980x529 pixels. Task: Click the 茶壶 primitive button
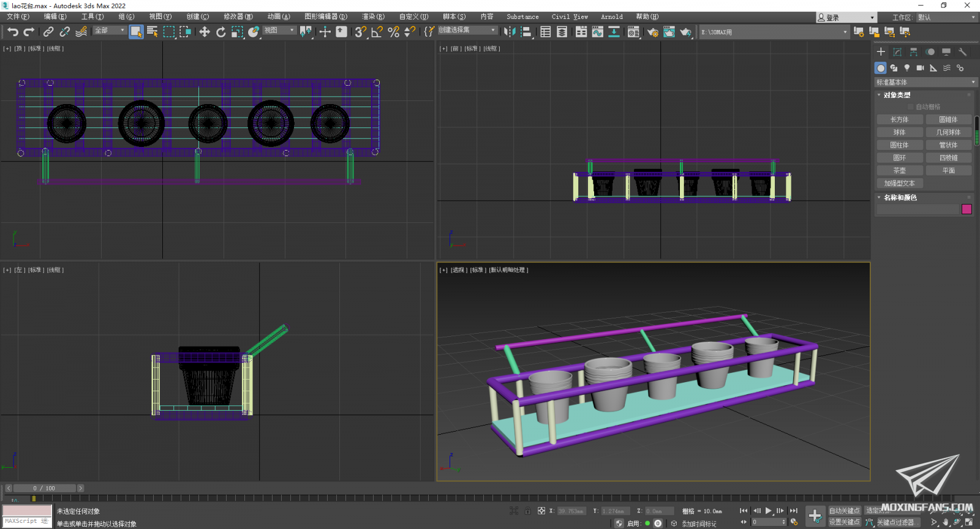pyautogui.click(x=899, y=171)
